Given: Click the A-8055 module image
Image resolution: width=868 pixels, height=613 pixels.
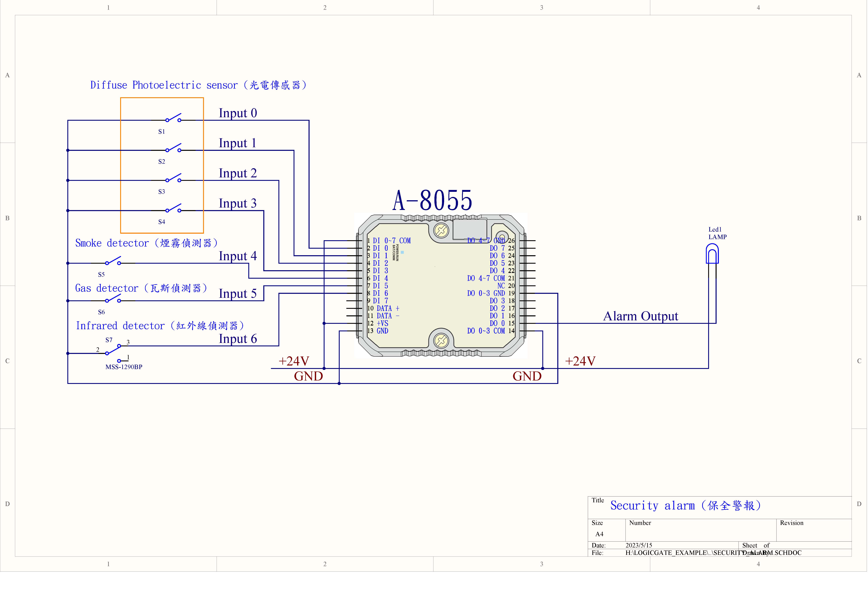Looking at the screenshot, I should pyautogui.click(x=441, y=286).
